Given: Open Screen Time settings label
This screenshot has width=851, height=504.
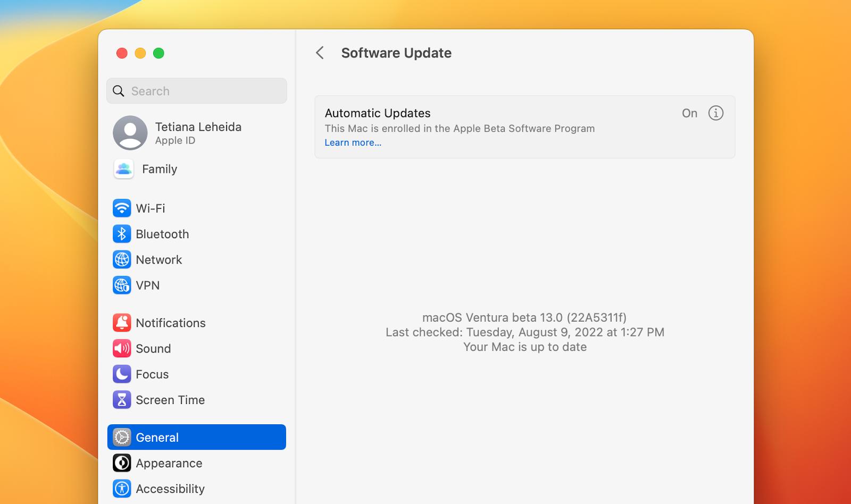Looking at the screenshot, I should (170, 400).
